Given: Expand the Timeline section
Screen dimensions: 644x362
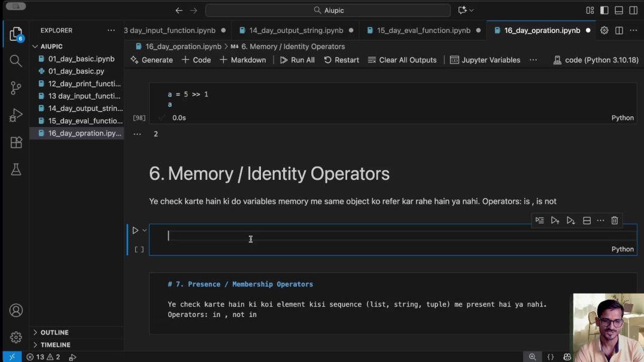Looking at the screenshot, I should pyautogui.click(x=55, y=345).
